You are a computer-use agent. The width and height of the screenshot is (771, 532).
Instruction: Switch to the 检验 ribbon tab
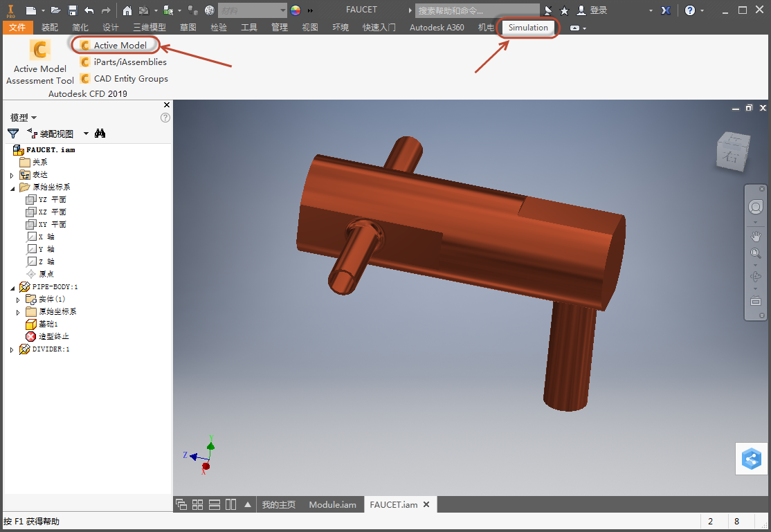point(219,28)
